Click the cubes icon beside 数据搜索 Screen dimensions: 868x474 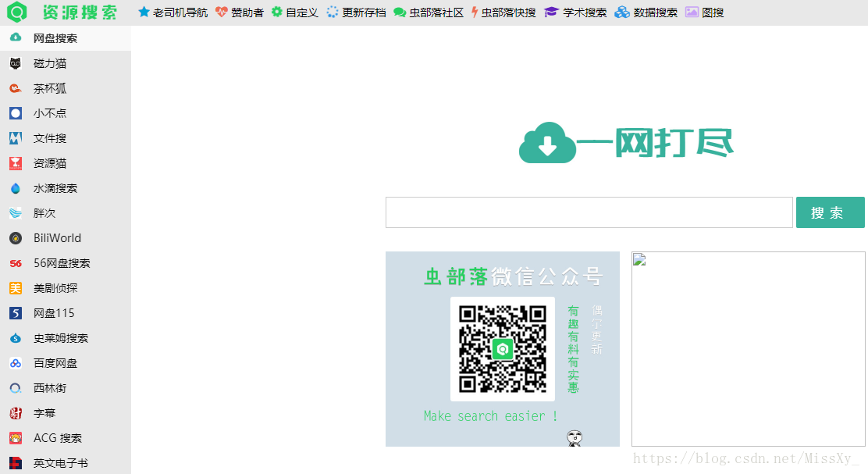622,12
